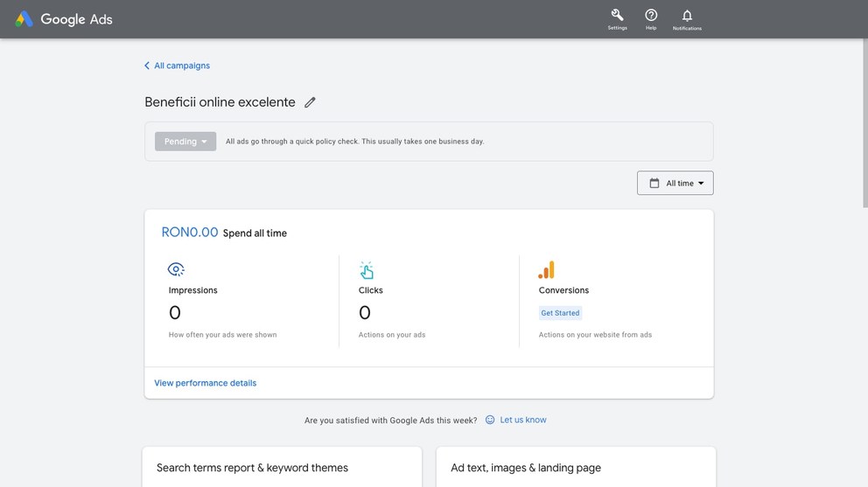Click the Clicks hand icon
Viewport: 868px width, 487px height.
[367, 270]
